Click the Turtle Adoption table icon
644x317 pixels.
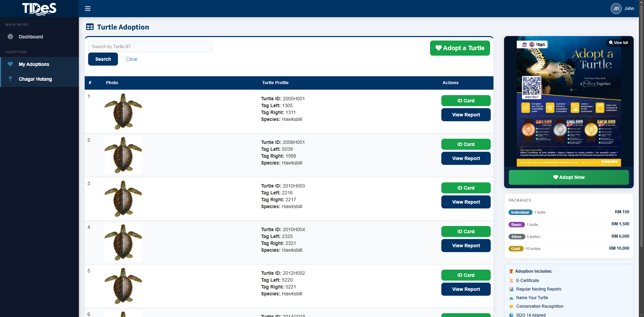90,27
